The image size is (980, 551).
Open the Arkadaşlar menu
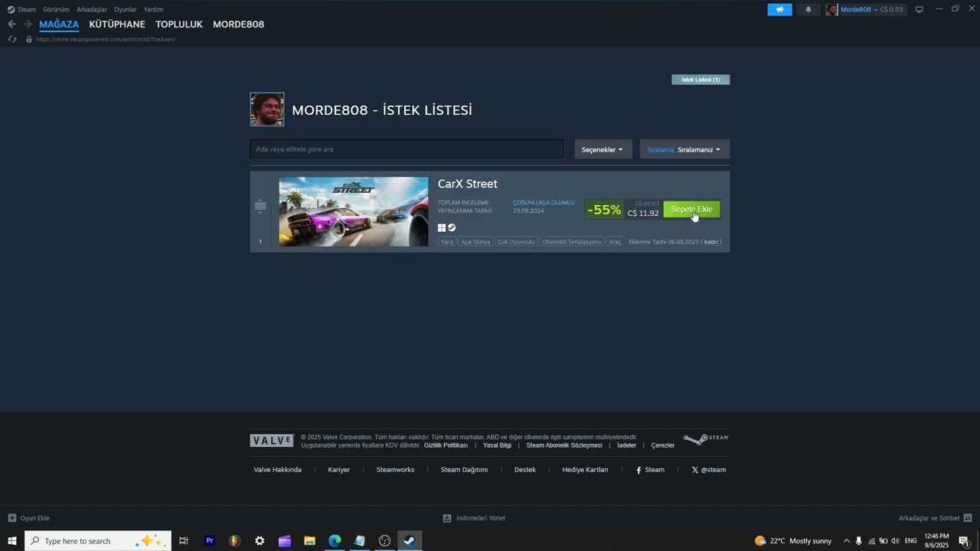pyautogui.click(x=92, y=9)
